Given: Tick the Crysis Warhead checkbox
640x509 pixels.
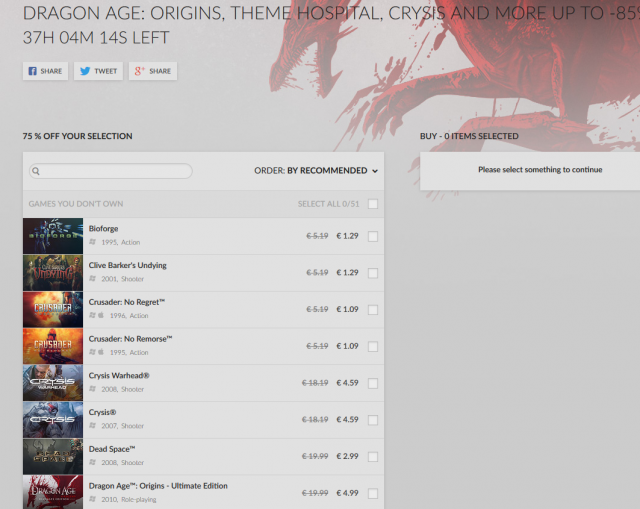Looking at the screenshot, I should click(373, 383).
